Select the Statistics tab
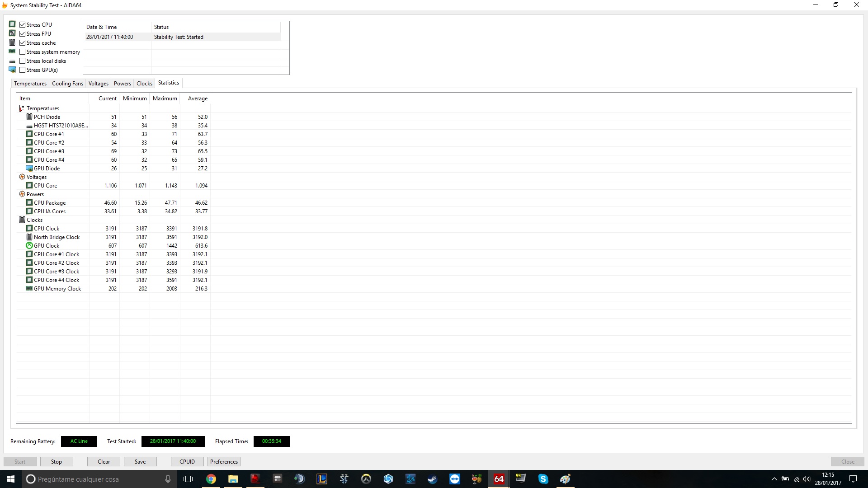Screen dimensions: 868x488 [169, 83]
